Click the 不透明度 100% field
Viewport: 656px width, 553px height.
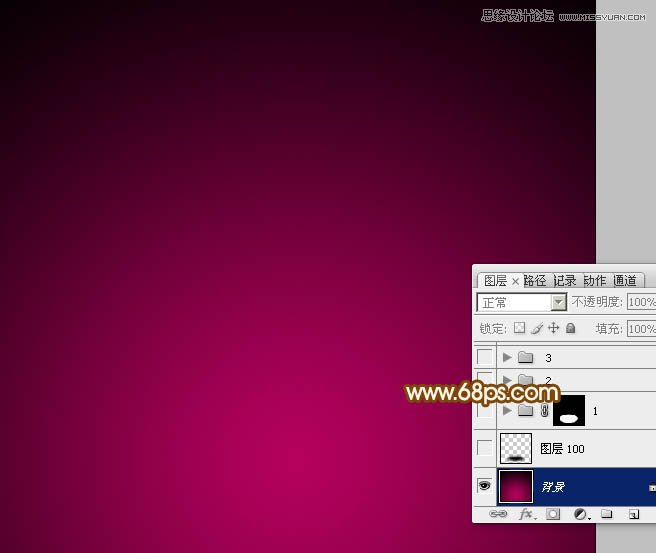click(x=641, y=302)
